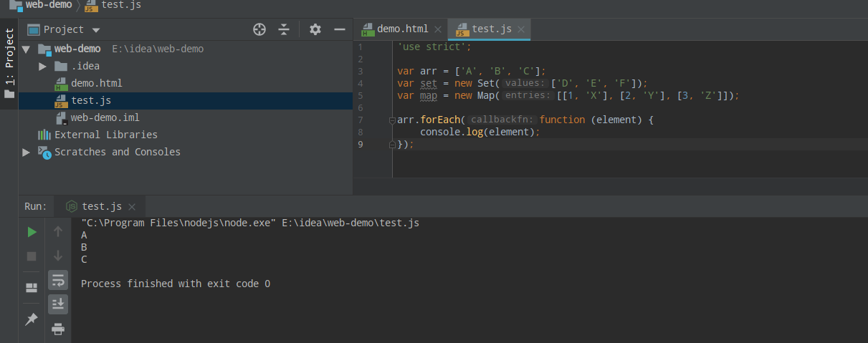
Task: Click the Locate/Scroll from Source target icon
Action: (259, 29)
